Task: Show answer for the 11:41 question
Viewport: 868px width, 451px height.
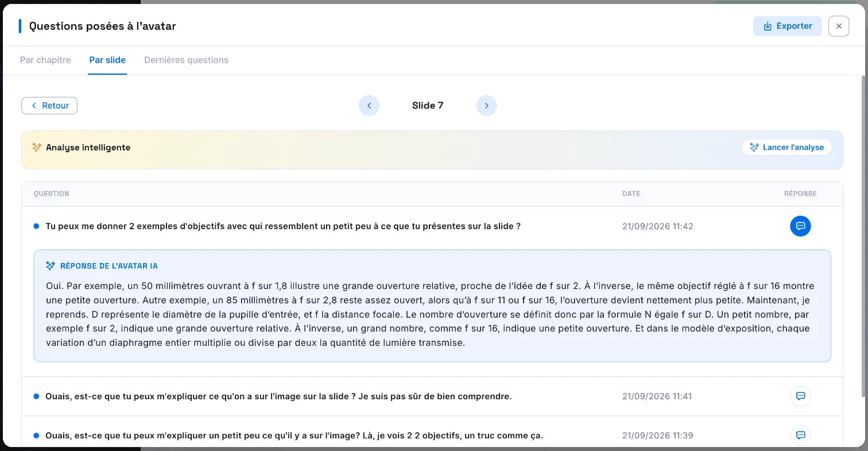Action: point(800,396)
